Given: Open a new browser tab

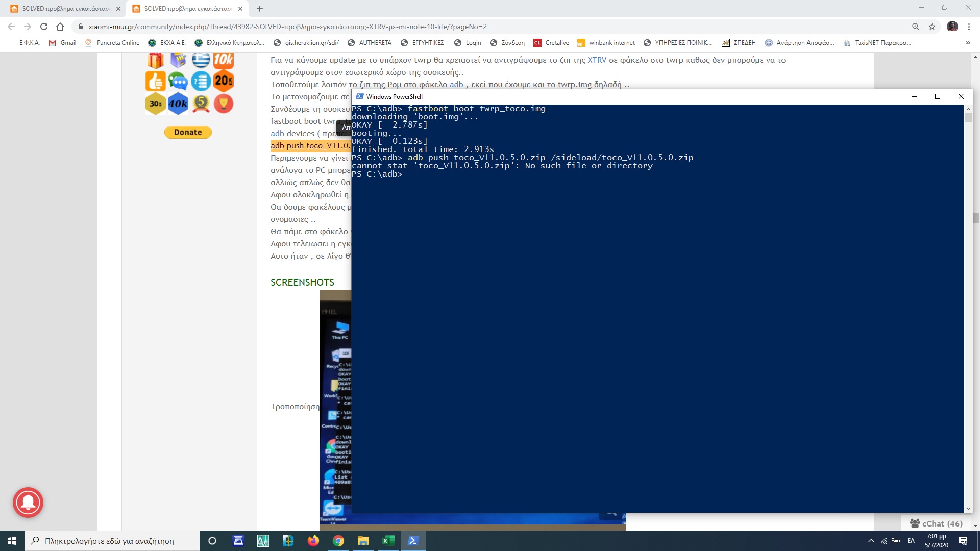Looking at the screenshot, I should [x=260, y=9].
